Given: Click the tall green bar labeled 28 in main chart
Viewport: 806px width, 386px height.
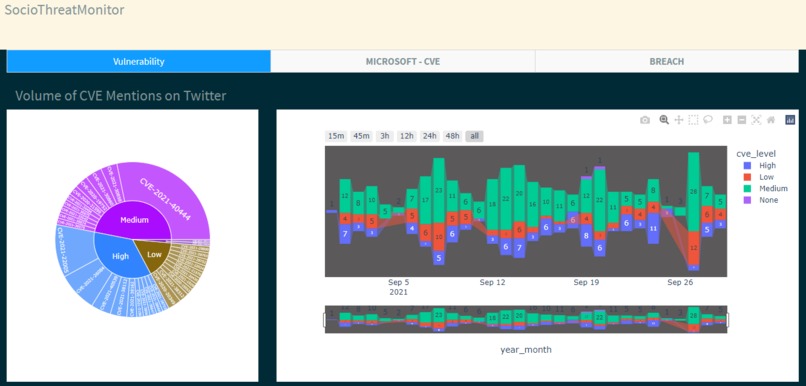Looking at the screenshot, I should tap(693, 192).
